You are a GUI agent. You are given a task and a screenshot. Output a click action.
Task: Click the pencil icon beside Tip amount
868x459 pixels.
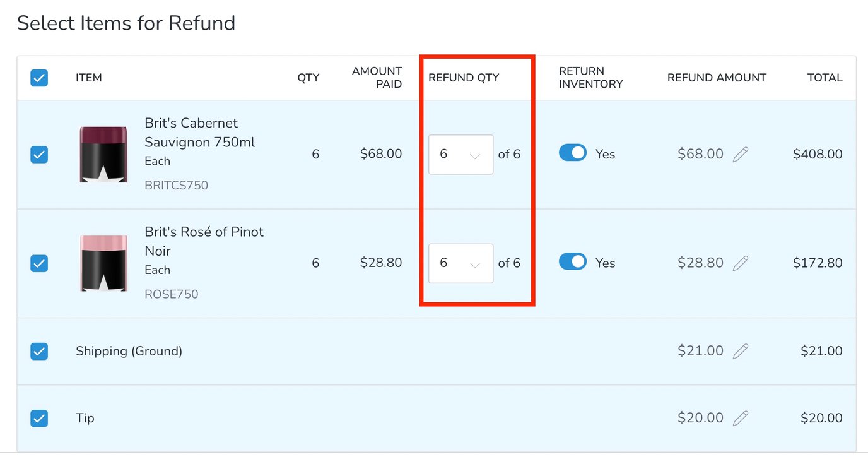[x=740, y=418]
